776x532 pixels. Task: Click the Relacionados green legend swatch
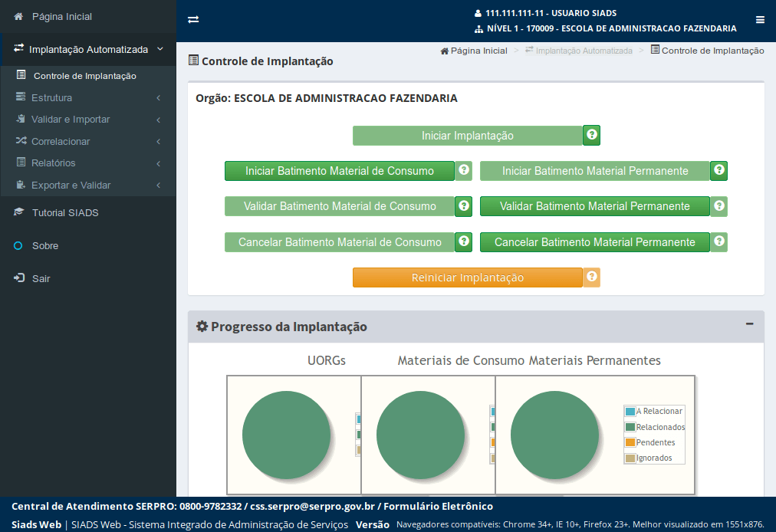click(x=630, y=426)
